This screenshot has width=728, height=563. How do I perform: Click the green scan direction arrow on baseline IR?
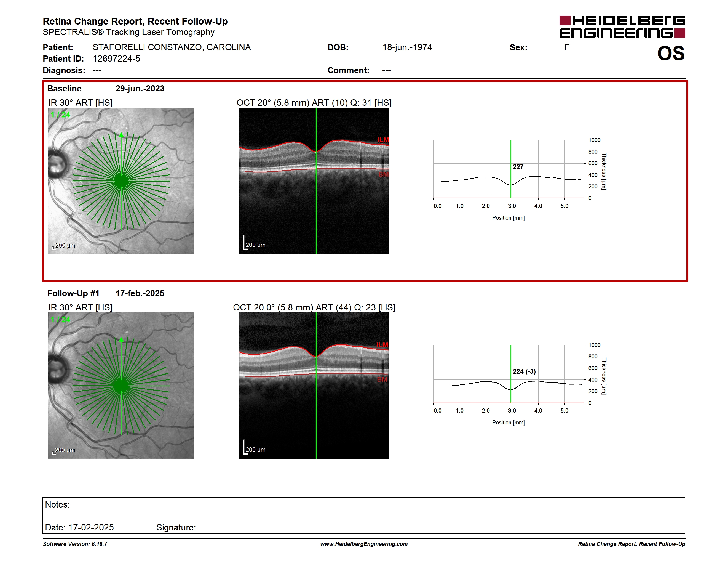tap(121, 135)
